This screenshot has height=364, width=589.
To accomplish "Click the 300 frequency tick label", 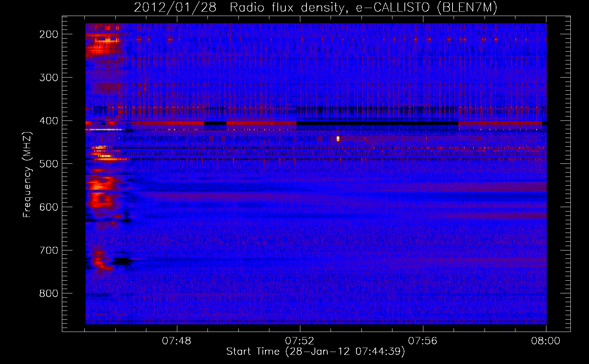I will [48, 78].
